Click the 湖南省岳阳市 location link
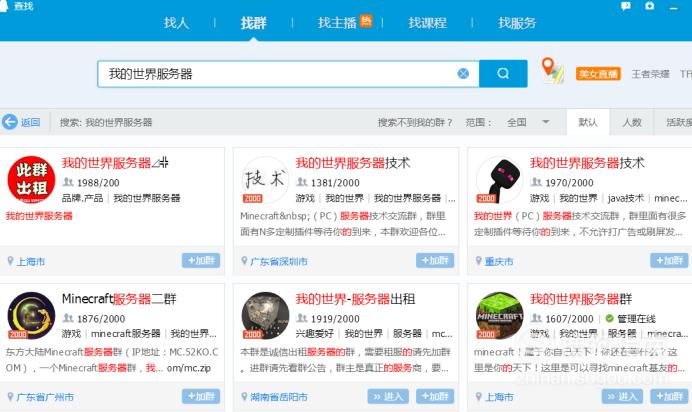 pos(279,397)
